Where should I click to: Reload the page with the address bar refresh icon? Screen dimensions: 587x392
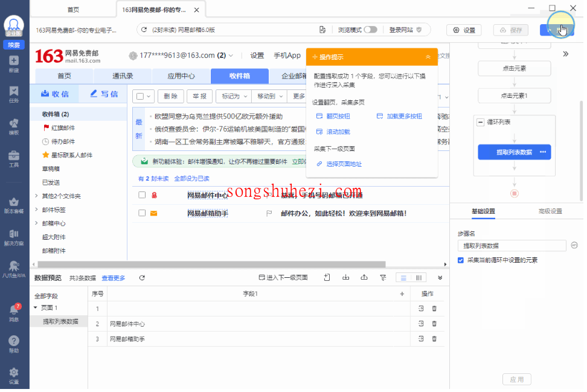click(x=144, y=30)
